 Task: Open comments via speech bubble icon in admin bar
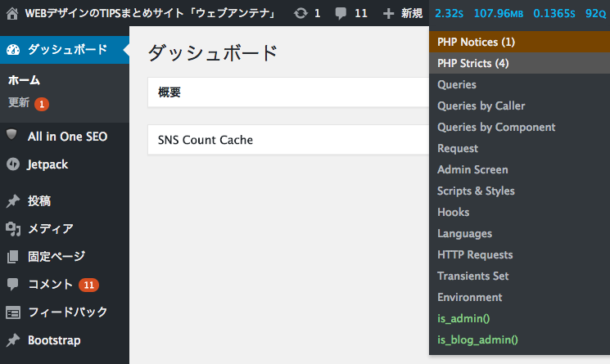pos(341,14)
